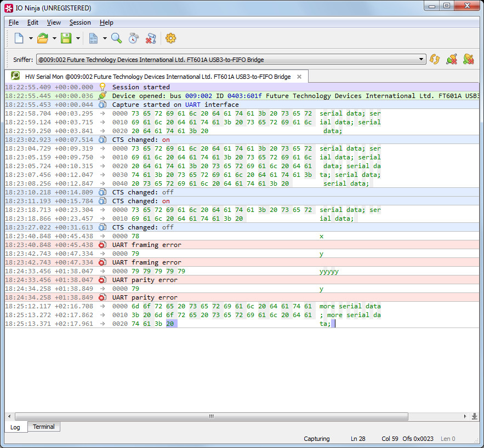Click error icon at 18:23:40.848
Viewport: 484px width, 448px height.
pos(102,245)
